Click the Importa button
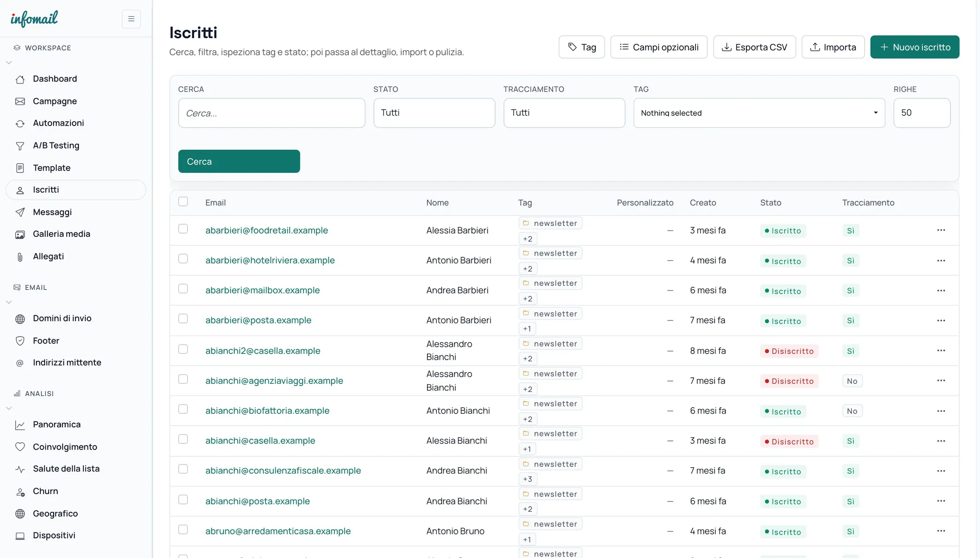This screenshot has width=980, height=558. point(833,47)
